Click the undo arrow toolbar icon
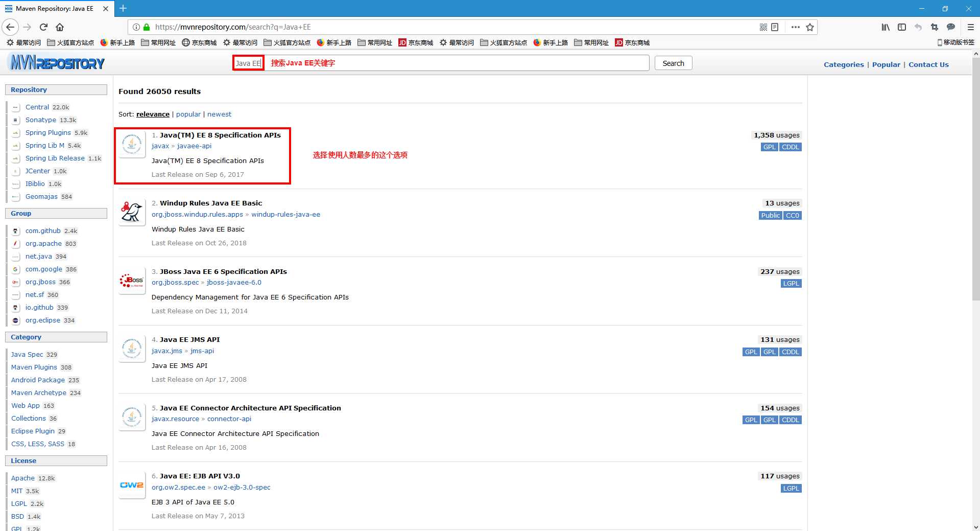980x531 pixels. pyautogui.click(x=918, y=27)
